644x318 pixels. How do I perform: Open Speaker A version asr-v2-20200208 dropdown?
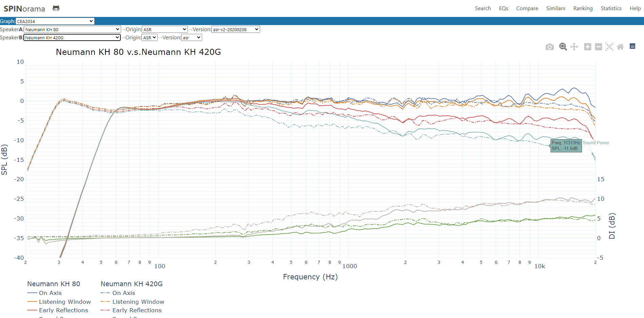pyautogui.click(x=236, y=29)
